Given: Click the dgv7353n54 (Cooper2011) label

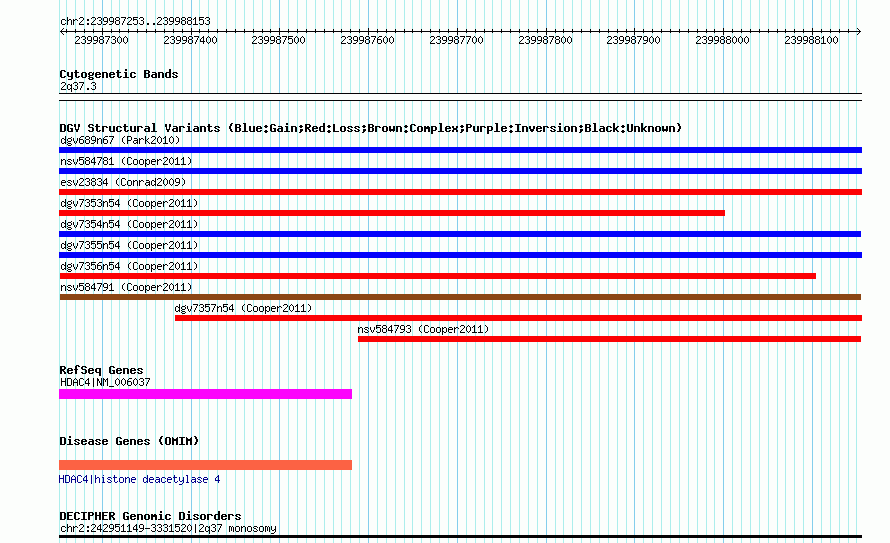Looking at the screenshot, I should 129,203.
